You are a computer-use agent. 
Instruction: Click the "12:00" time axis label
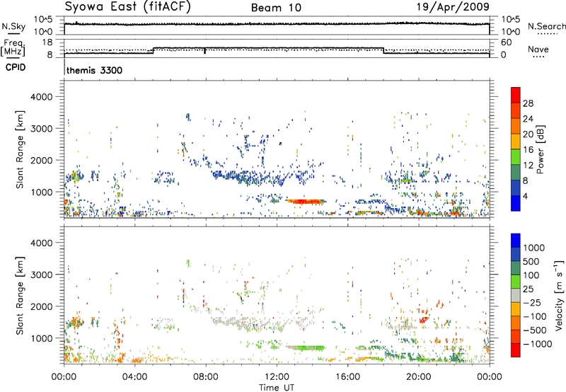[x=277, y=377]
